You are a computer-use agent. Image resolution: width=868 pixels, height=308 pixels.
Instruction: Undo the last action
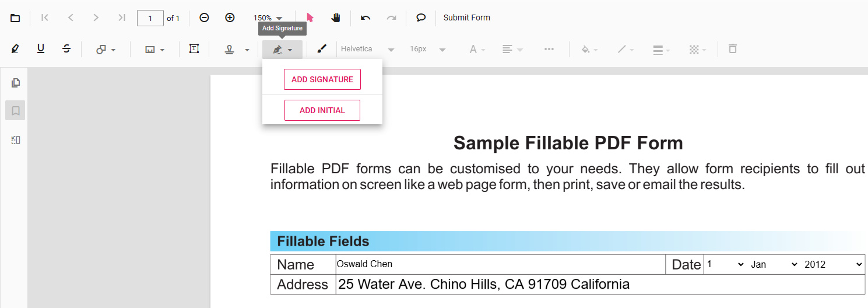click(366, 18)
